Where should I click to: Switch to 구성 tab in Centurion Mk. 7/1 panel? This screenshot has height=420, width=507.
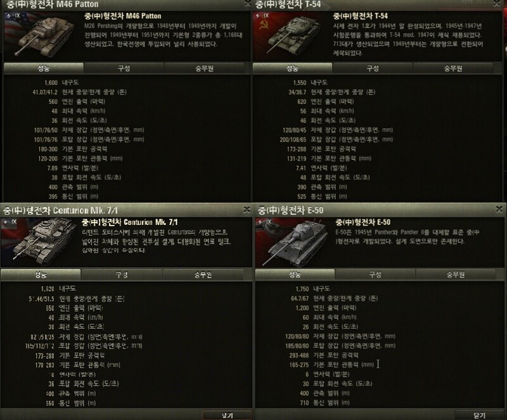click(122, 274)
